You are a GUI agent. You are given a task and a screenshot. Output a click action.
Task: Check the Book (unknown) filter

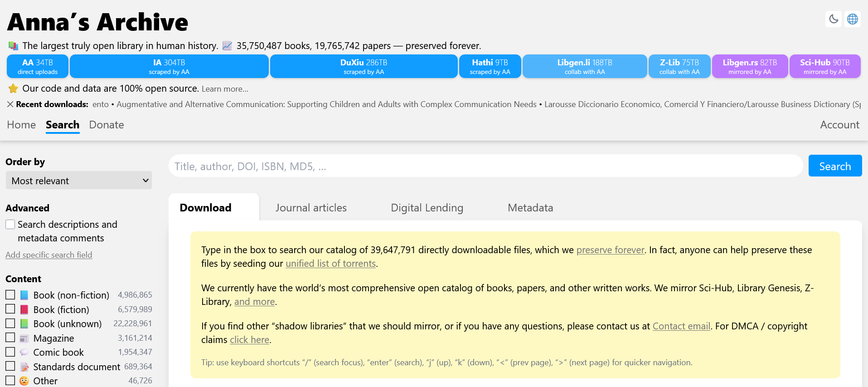(x=10, y=323)
